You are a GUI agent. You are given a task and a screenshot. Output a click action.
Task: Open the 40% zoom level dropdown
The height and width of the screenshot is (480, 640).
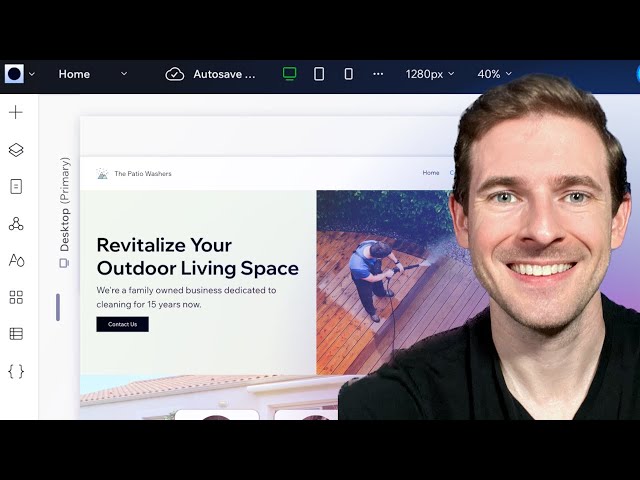pyautogui.click(x=494, y=74)
